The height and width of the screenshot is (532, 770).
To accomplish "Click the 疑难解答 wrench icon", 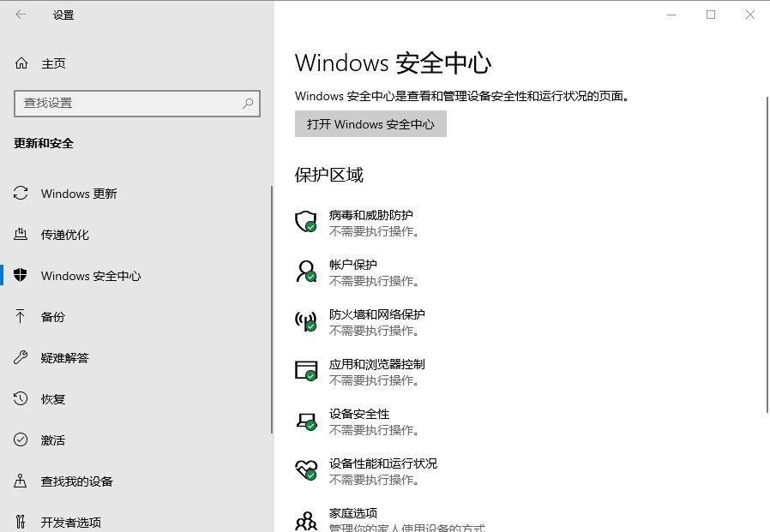I will [x=20, y=357].
